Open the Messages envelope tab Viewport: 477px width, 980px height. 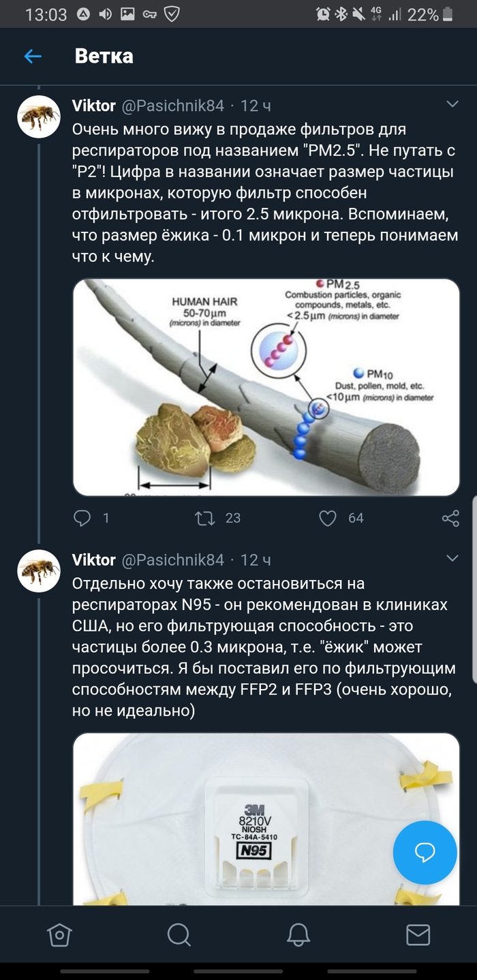point(417,934)
